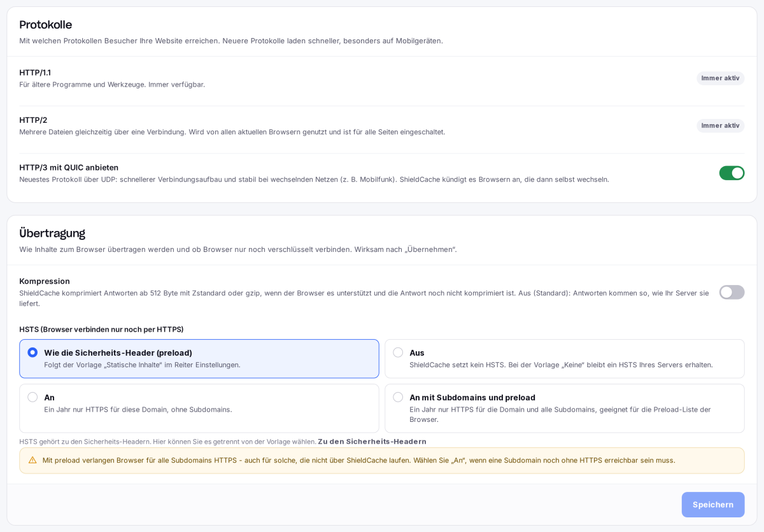
Task: Toggle HTTP/3 mit QUIC anbieten switch
Action: 732,173
